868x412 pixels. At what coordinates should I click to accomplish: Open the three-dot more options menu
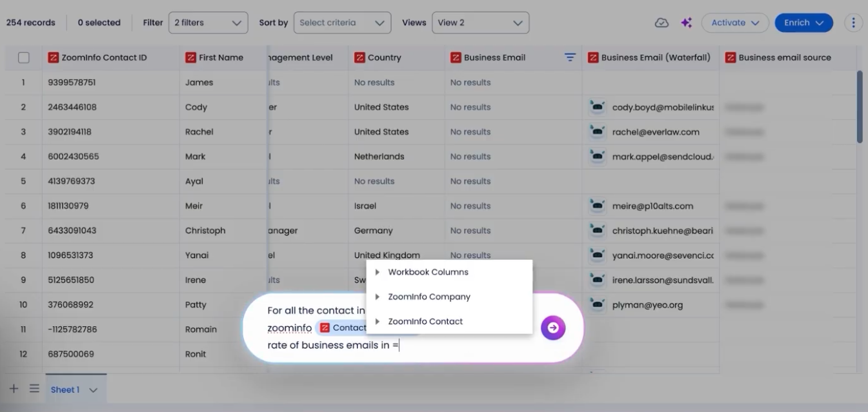pyautogui.click(x=853, y=23)
